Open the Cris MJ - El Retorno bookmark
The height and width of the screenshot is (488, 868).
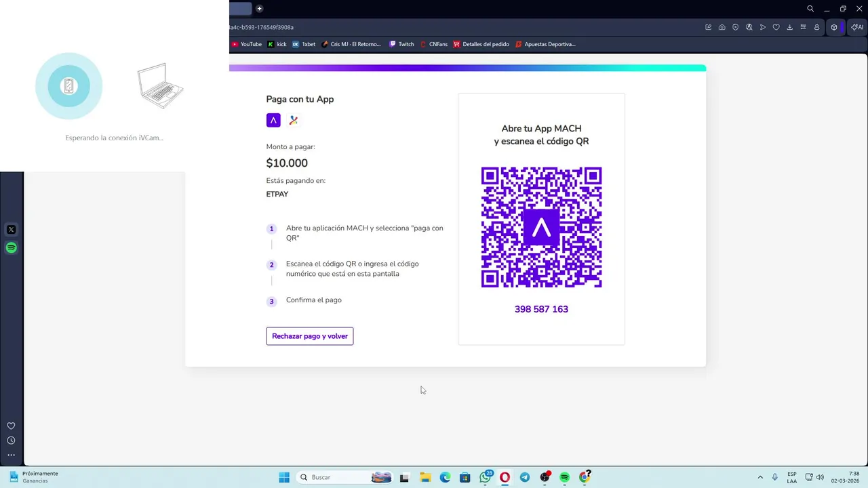point(351,44)
